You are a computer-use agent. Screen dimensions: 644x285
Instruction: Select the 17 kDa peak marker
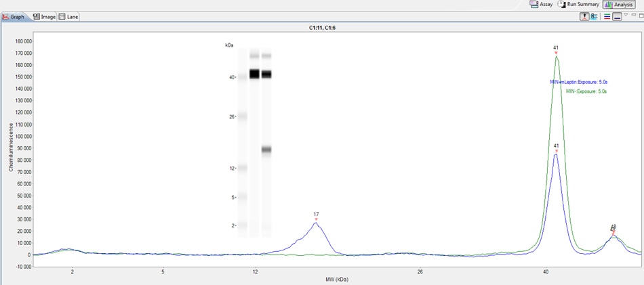(316, 219)
